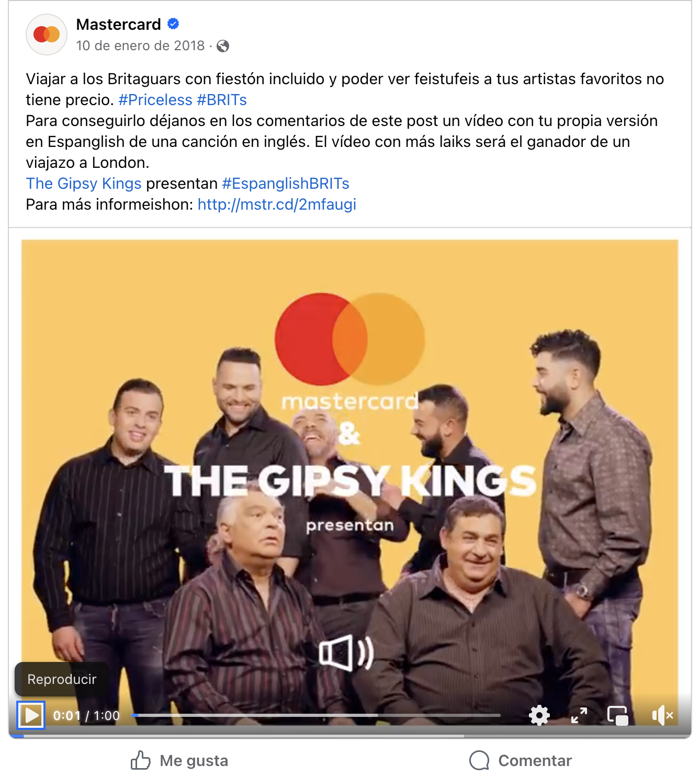Click the post date 10 de enero de 2018
The width and height of the screenshot is (700, 777).
[x=140, y=46]
